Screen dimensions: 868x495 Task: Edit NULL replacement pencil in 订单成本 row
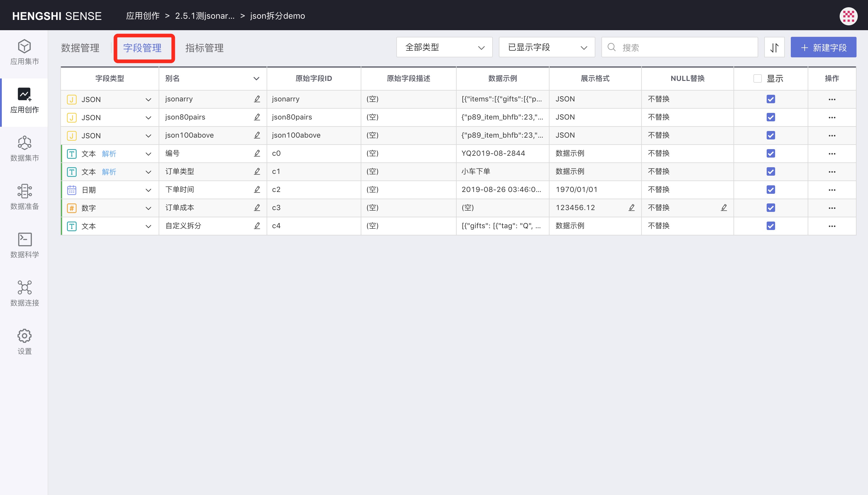coord(724,207)
